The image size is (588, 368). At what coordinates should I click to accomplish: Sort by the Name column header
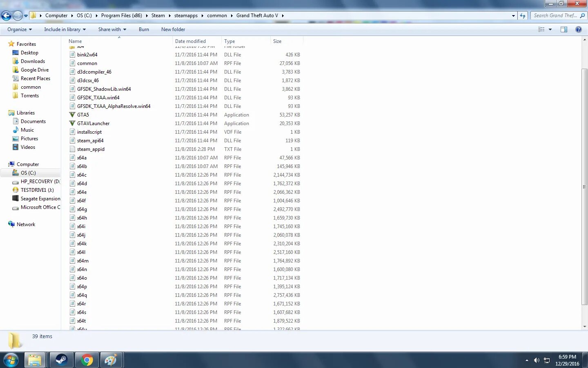pyautogui.click(x=120, y=41)
